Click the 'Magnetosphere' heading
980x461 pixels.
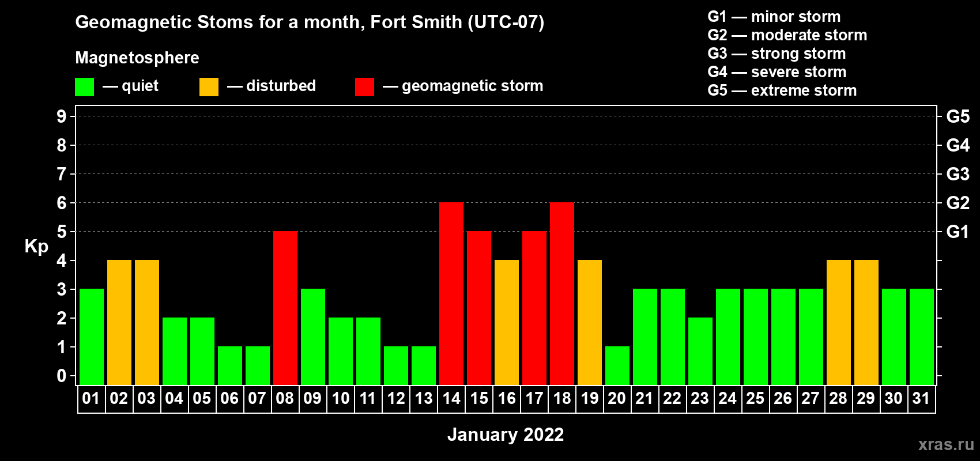[137, 58]
